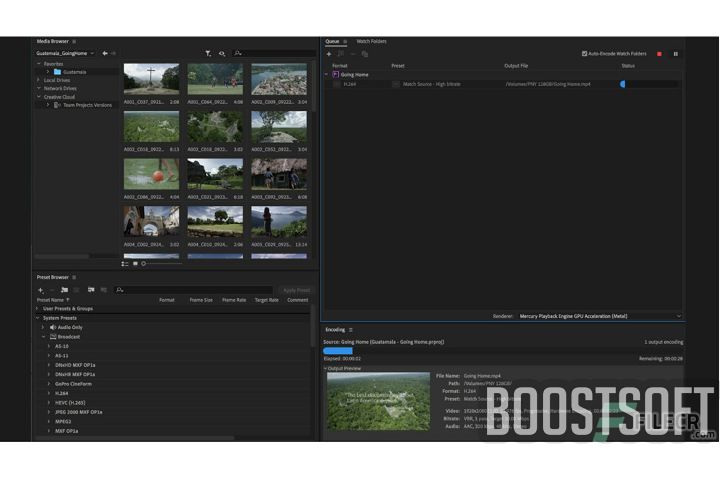Open the file type filter icon
The image size is (720, 480).
[x=208, y=53]
